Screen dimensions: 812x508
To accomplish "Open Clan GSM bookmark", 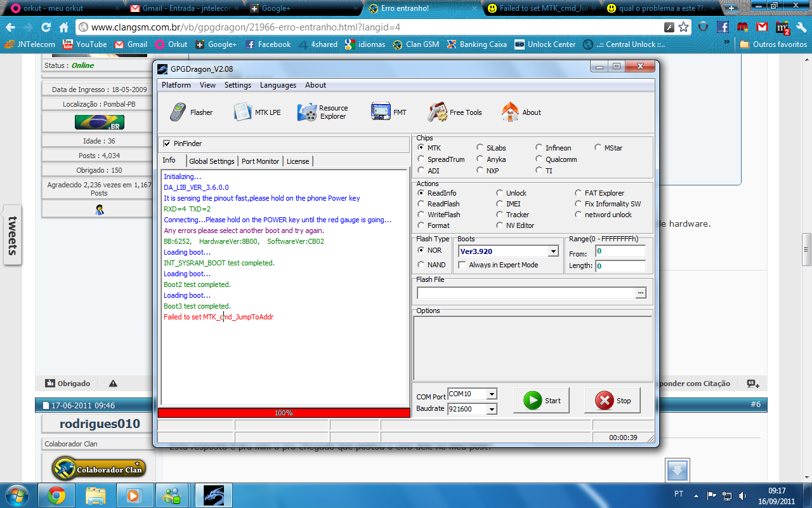I will click(x=416, y=44).
